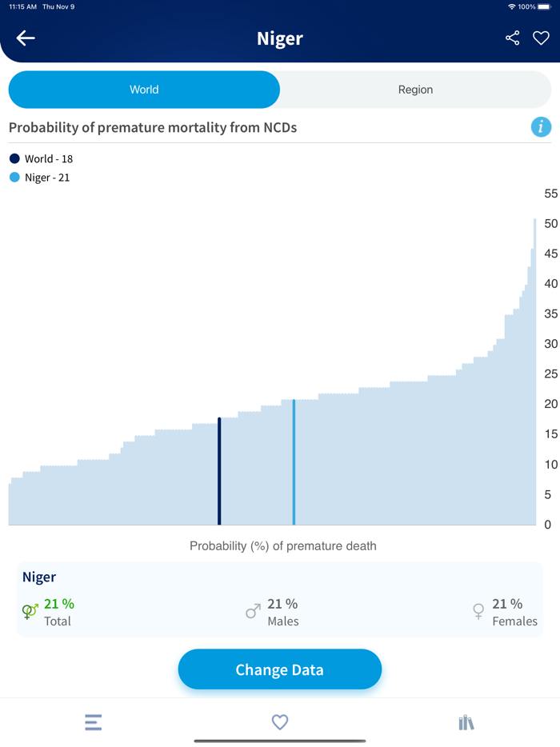Keep World comparison selected

coord(144,90)
